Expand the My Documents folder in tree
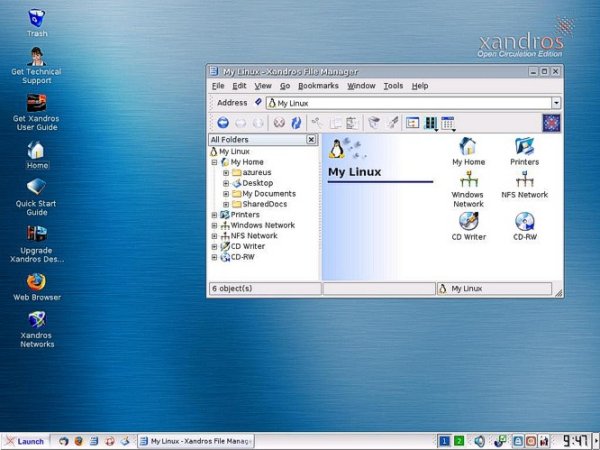Viewport: 600px width, 450px height. pos(226,194)
